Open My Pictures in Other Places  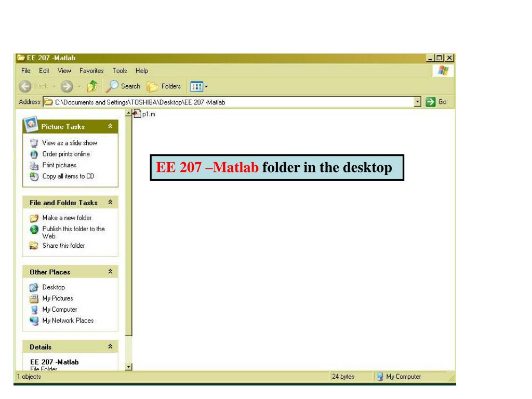[58, 298]
